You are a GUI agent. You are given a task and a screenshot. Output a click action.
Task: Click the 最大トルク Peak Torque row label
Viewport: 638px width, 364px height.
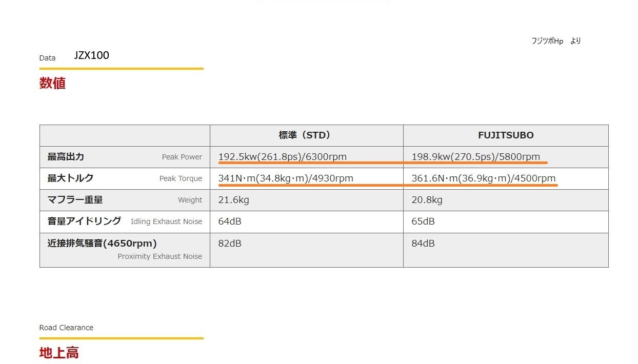pos(70,178)
